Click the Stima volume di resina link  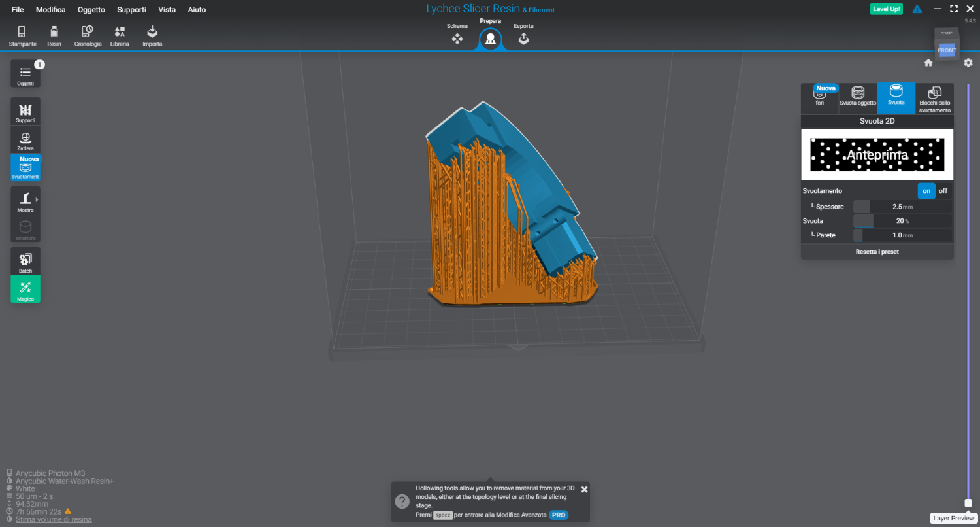pos(54,519)
